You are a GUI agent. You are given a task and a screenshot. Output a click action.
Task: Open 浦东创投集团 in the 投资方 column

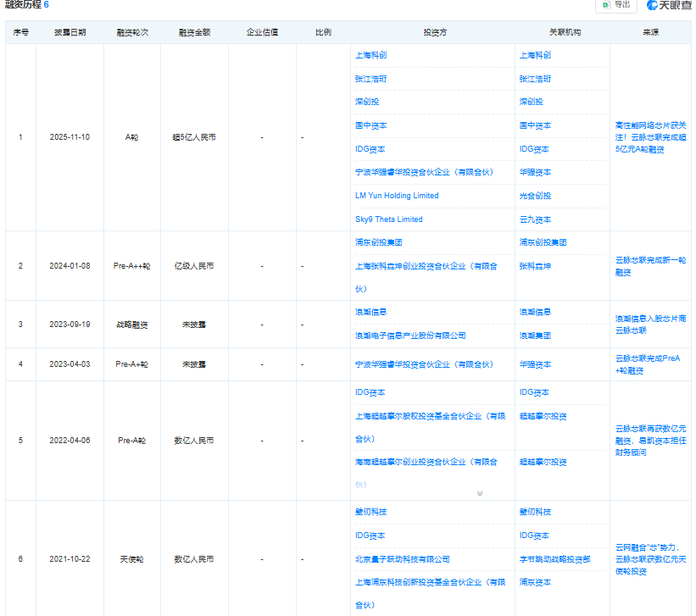(x=378, y=242)
